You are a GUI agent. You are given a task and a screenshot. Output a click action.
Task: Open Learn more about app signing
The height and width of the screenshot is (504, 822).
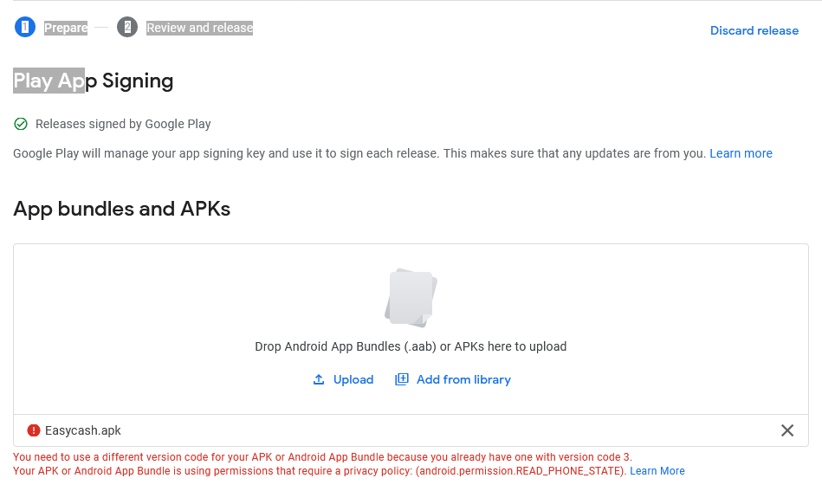(x=741, y=153)
